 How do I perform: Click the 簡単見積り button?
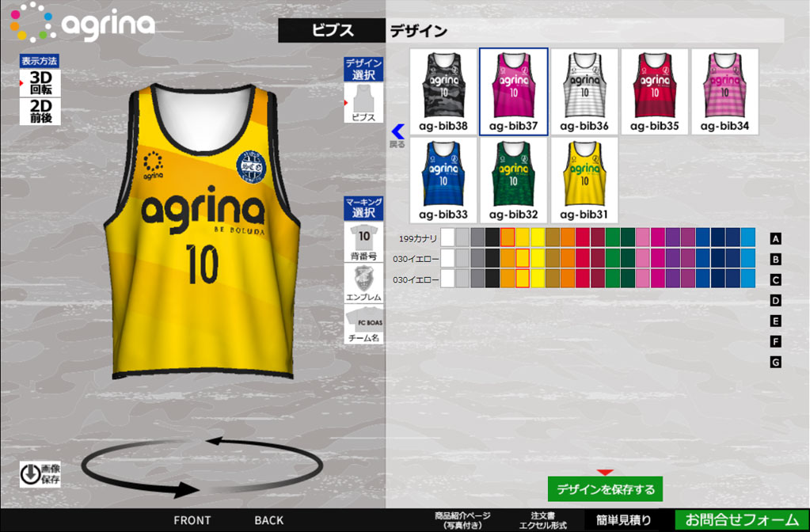point(623,520)
